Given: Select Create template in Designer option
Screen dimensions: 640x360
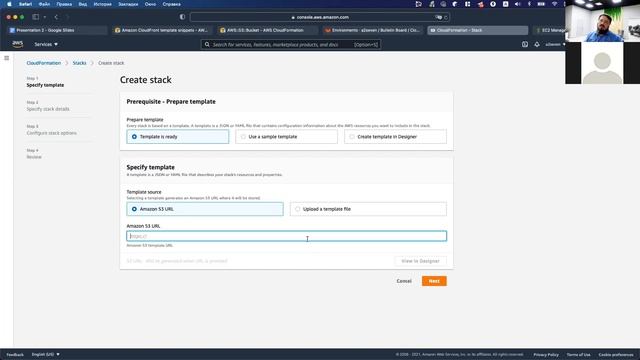Looking at the screenshot, I should tap(395, 137).
